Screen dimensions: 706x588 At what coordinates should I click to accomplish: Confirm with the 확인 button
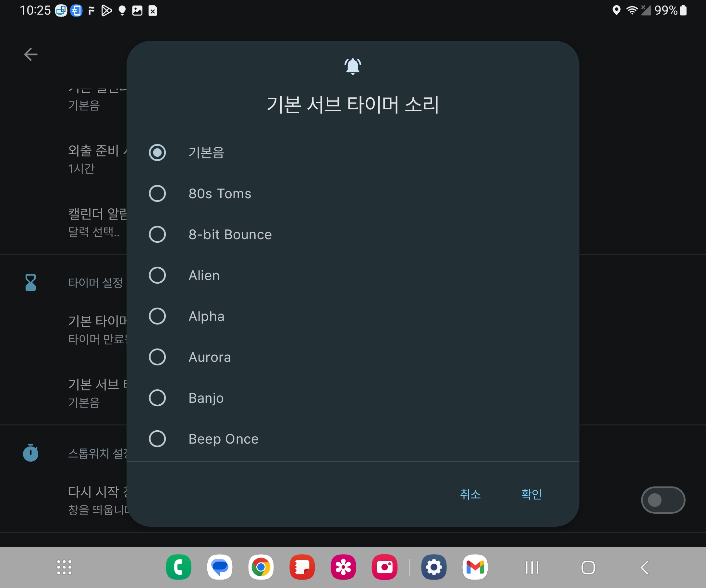[531, 494]
